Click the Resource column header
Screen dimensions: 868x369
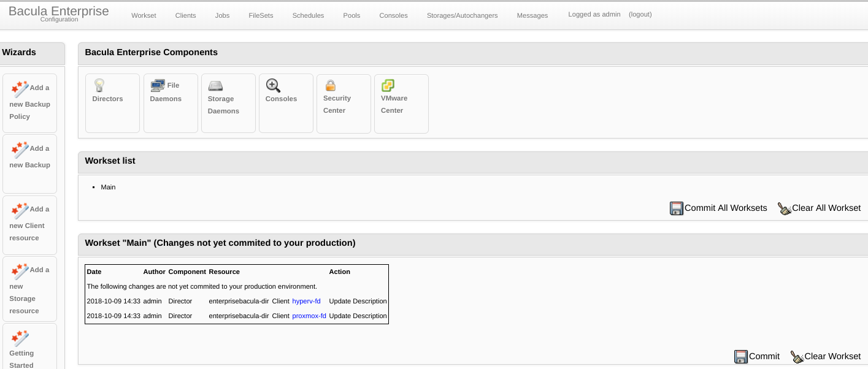[224, 272]
